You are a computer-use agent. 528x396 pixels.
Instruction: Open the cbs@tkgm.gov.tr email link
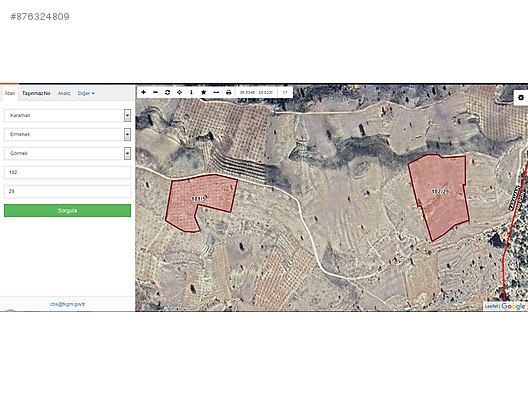(x=67, y=304)
